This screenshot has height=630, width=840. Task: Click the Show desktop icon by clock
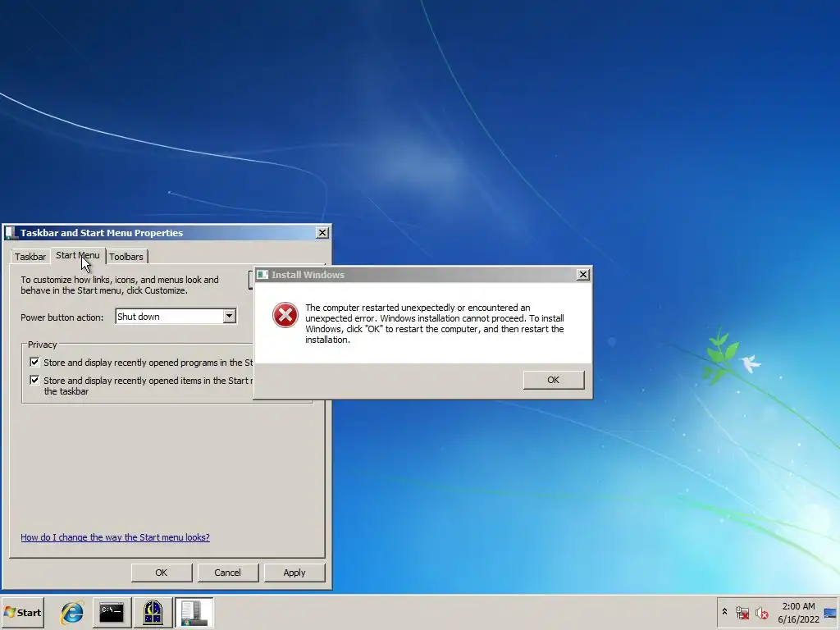click(x=831, y=613)
